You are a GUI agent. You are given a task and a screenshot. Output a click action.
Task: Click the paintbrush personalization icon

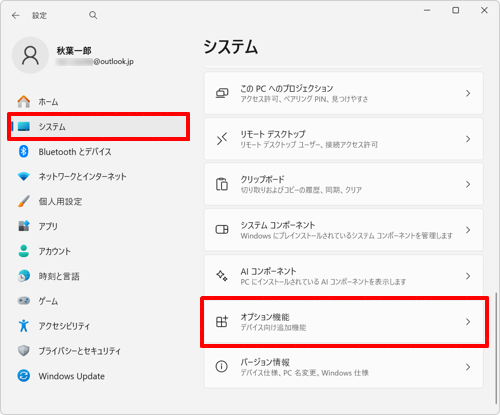(24, 201)
